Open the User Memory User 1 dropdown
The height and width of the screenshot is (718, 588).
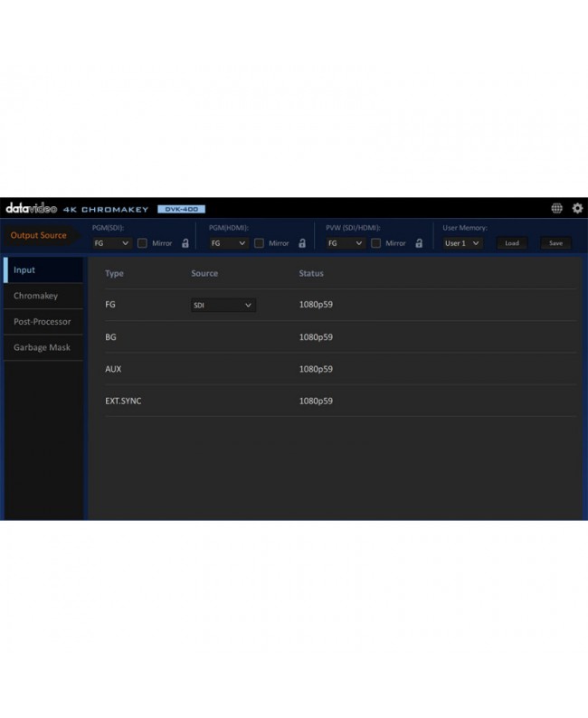coord(462,243)
